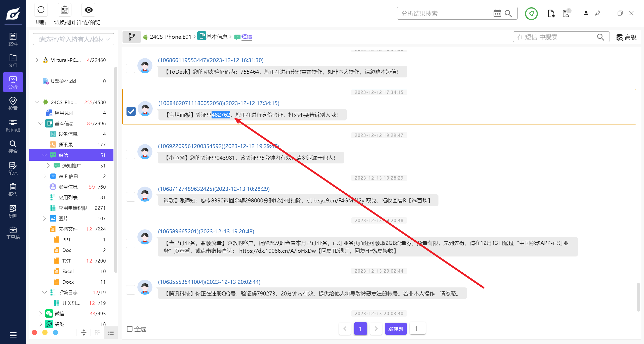The width and height of the screenshot is (644, 344).
Task: Click 基本信息 in the breadcrumb
Action: pos(217,37)
